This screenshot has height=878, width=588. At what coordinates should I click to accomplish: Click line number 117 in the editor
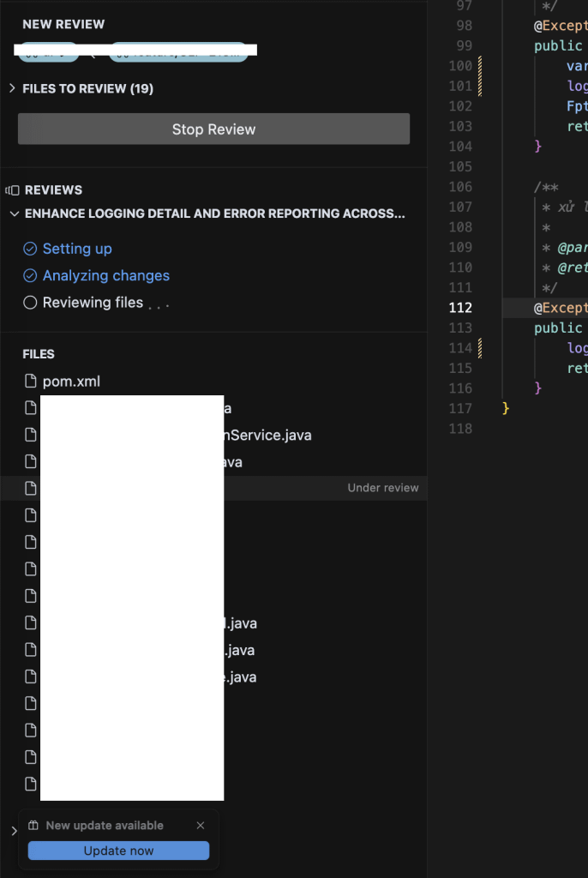[460, 408]
